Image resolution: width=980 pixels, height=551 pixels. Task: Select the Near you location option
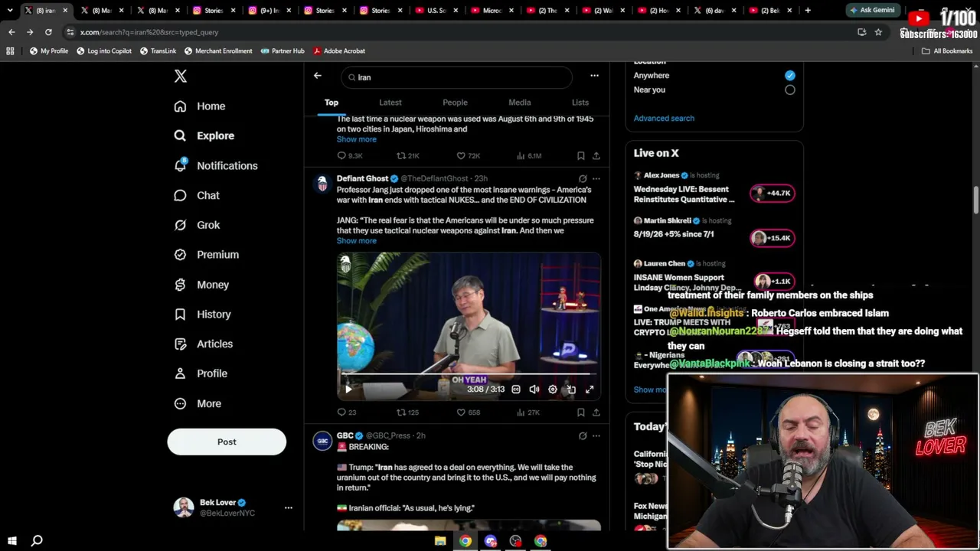tap(790, 90)
